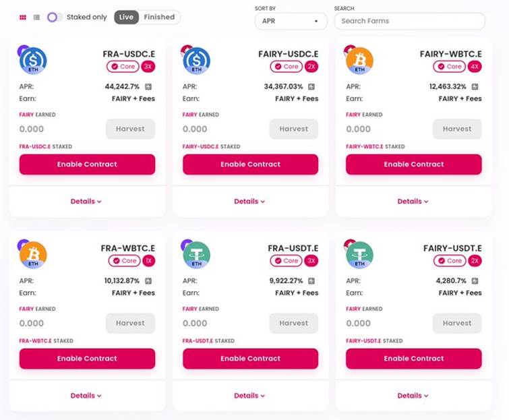Open APR calculator for FAIRY-USDC.E

pyautogui.click(x=311, y=87)
